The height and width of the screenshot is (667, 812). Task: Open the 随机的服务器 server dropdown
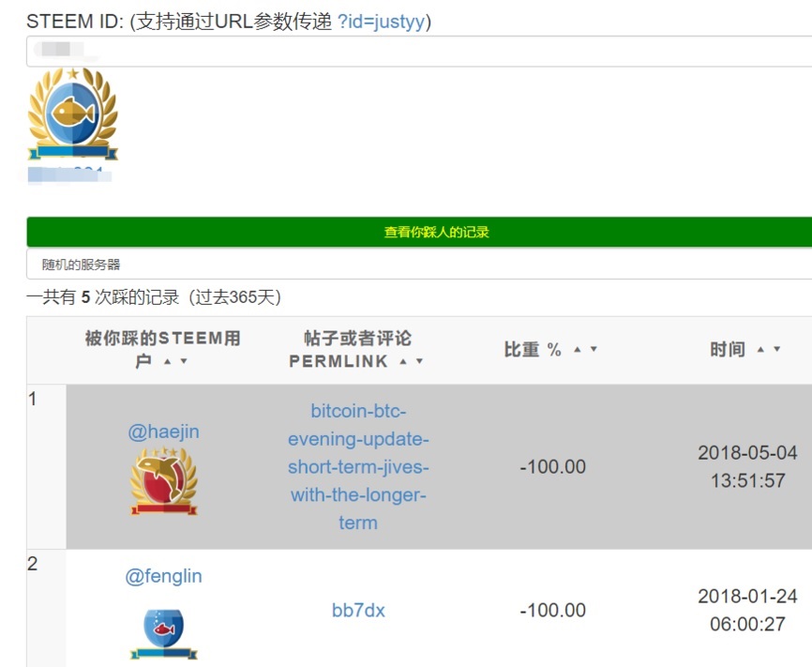coord(419,265)
